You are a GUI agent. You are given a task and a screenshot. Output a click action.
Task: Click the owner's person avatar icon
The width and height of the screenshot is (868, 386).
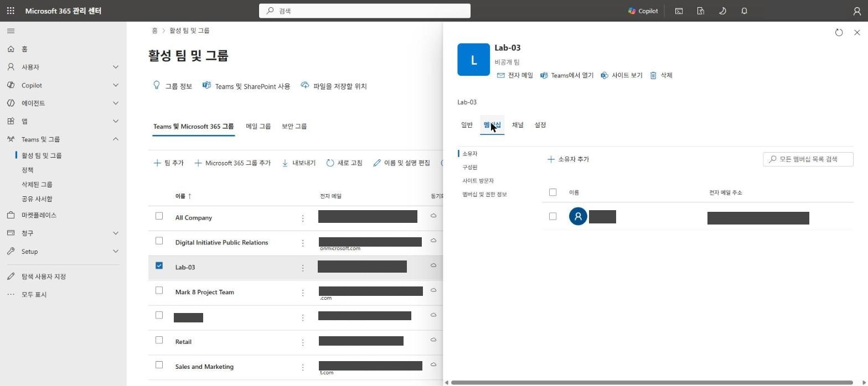pyautogui.click(x=578, y=216)
